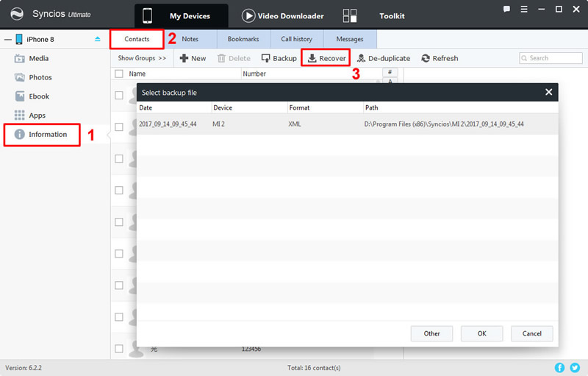Open the Twitter icon in the status bar

tap(575, 367)
